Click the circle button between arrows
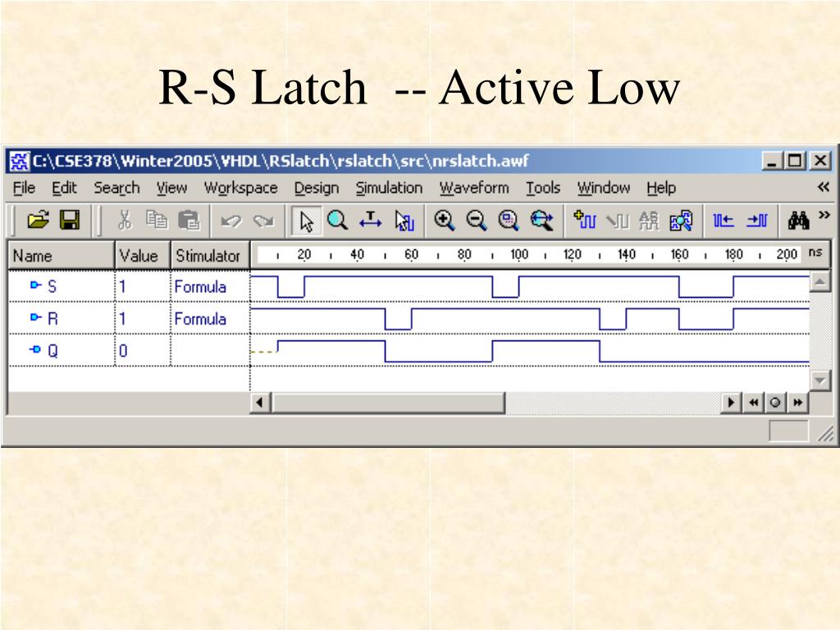Screen dimensions: 840x630 click(775, 402)
